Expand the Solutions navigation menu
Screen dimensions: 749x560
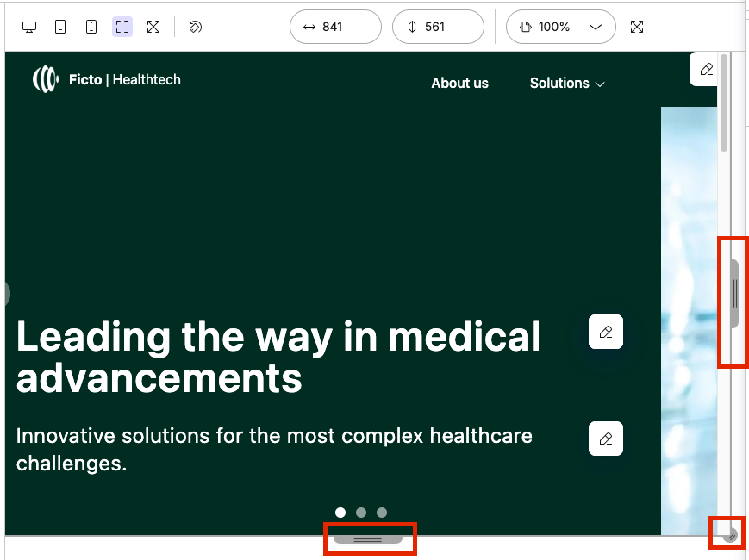click(x=566, y=83)
